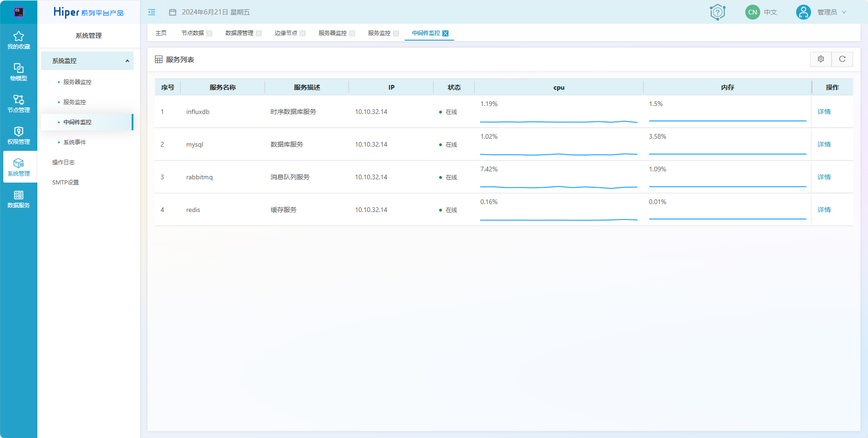The width and height of the screenshot is (868, 438).
Task: View 详情 for mysql
Action: (x=824, y=144)
